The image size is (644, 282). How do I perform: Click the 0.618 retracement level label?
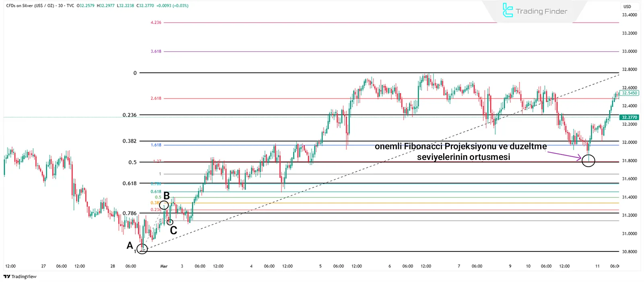click(130, 183)
